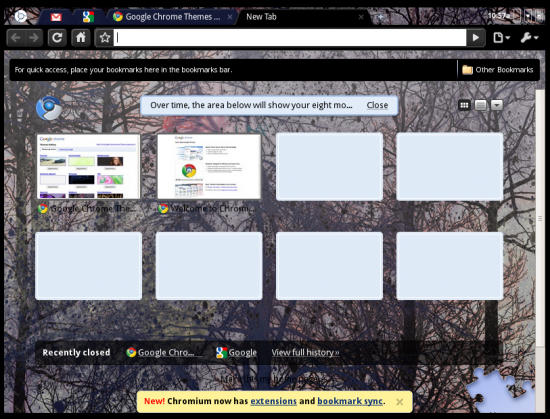Open View full history link

(x=305, y=352)
